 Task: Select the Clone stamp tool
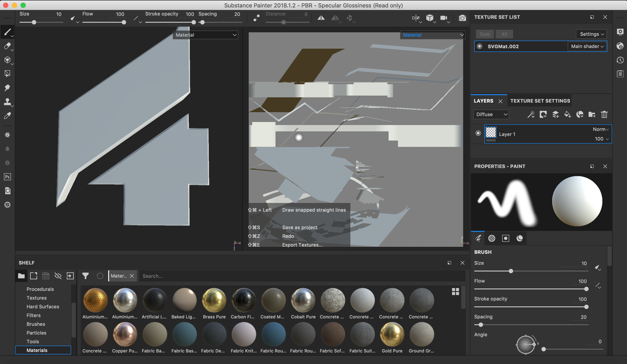click(x=7, y=101)
